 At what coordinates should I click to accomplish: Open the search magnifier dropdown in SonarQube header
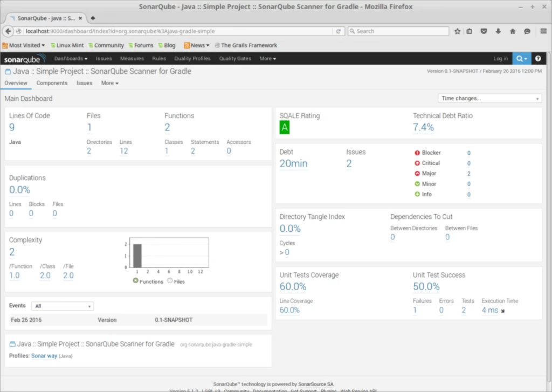click(x=521, y=58)
